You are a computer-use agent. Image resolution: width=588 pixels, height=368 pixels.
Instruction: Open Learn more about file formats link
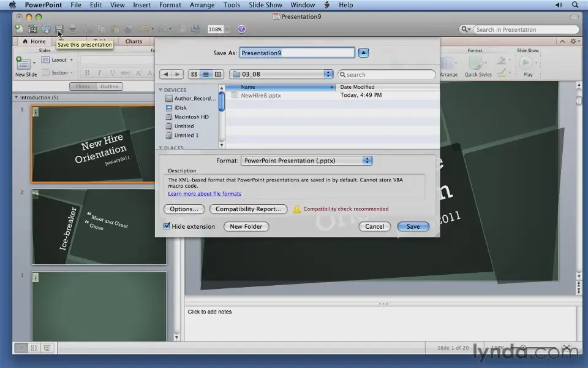(205, 194)
